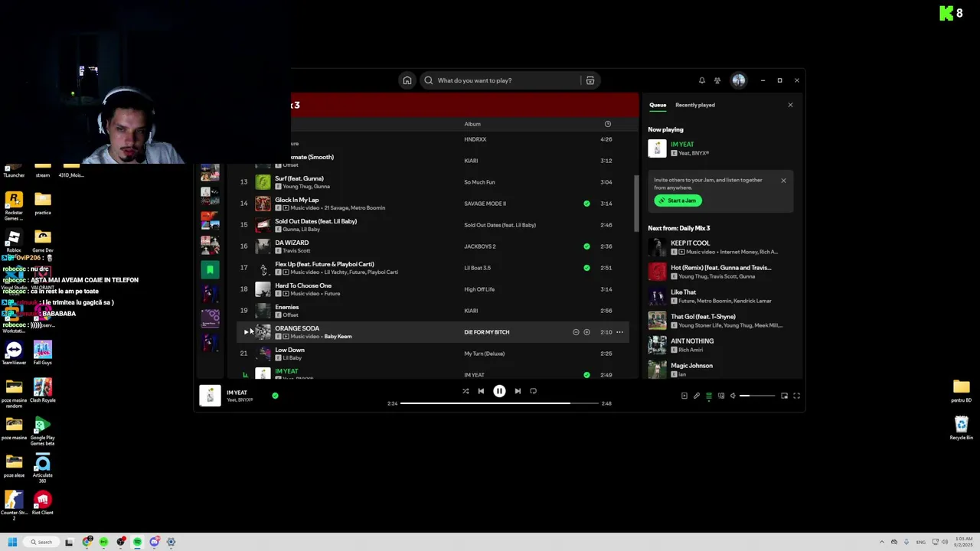Switch to the Recently played tab
This screenshot has height=551, width=980.
pos(695,105)
